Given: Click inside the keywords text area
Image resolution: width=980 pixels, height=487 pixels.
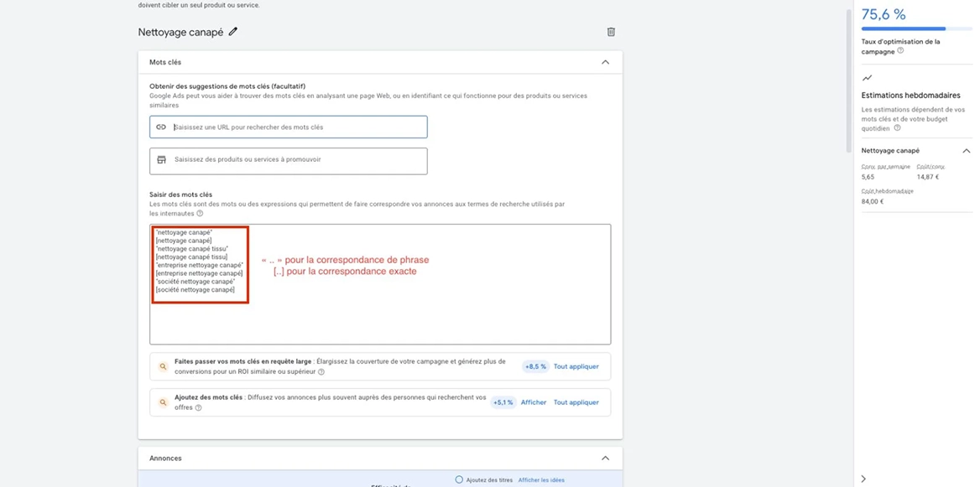Looking at the screenshot, I should point(380,284).
